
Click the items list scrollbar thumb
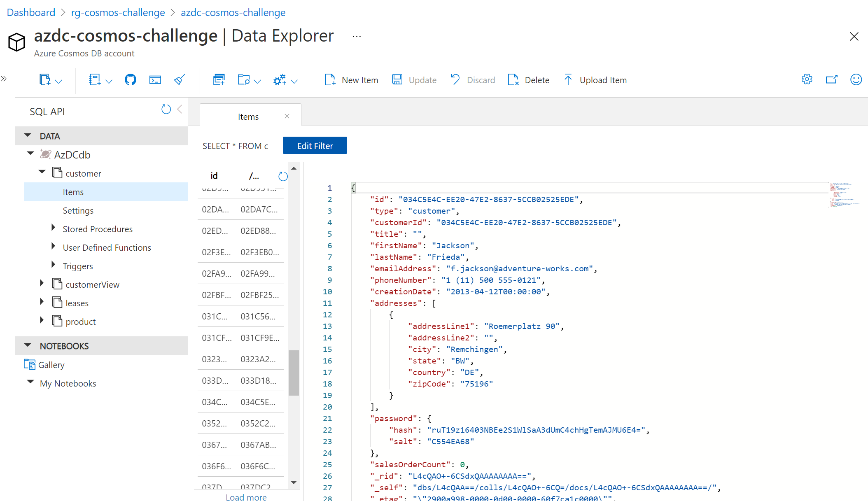coord(294,373)
